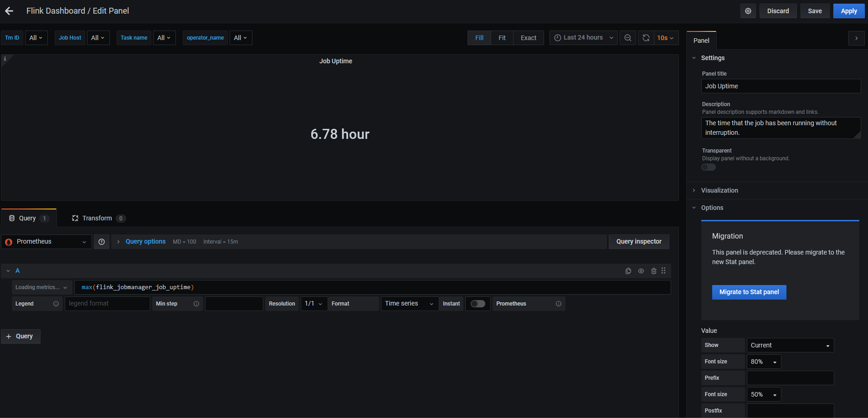The width and height of the screenshot is (868, 418).
Task: Open dashboard settings gear icon
Action: [748, 11]
